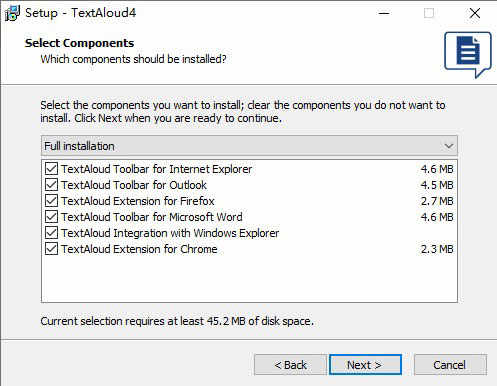Viewport: 497px width, 386px height.
Task: Toggle TextAloud Integration with Windows Explorer
Action: 51,233
